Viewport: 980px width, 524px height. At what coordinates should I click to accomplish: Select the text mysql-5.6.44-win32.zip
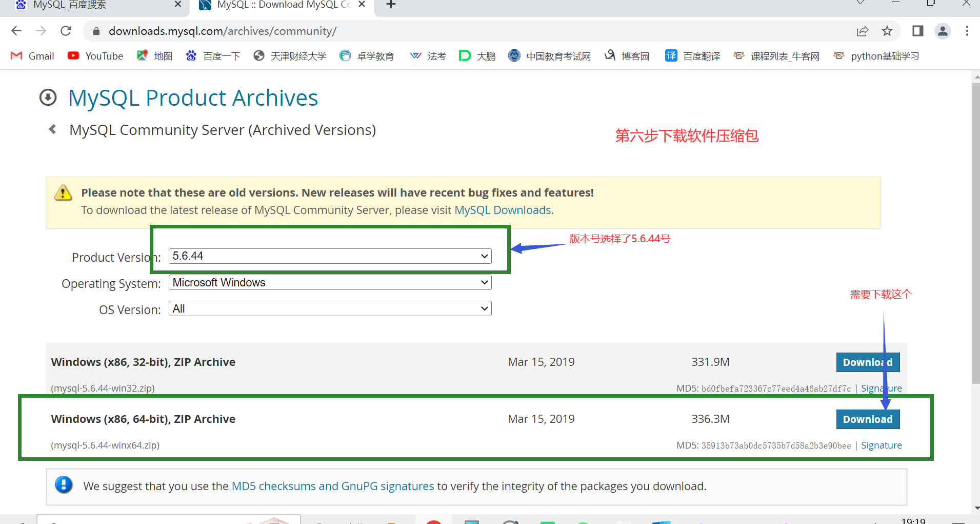103,389
